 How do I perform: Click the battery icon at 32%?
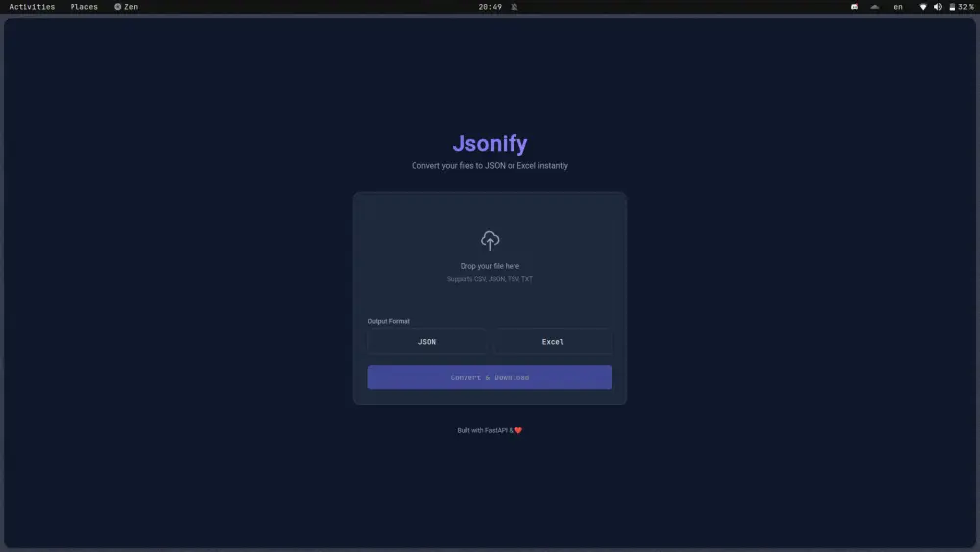[952, 7]
